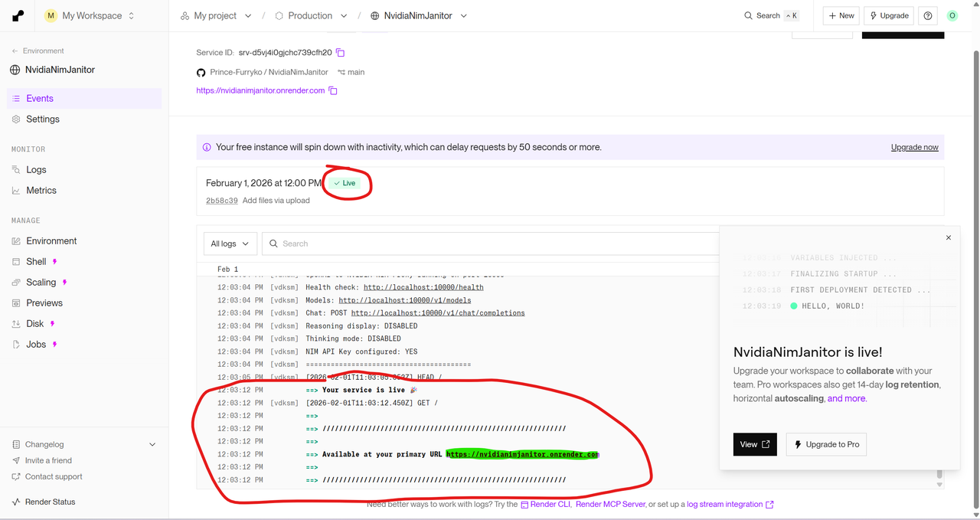Open the My Workspace switcher

pyautogui.click(x=90, y=15)
